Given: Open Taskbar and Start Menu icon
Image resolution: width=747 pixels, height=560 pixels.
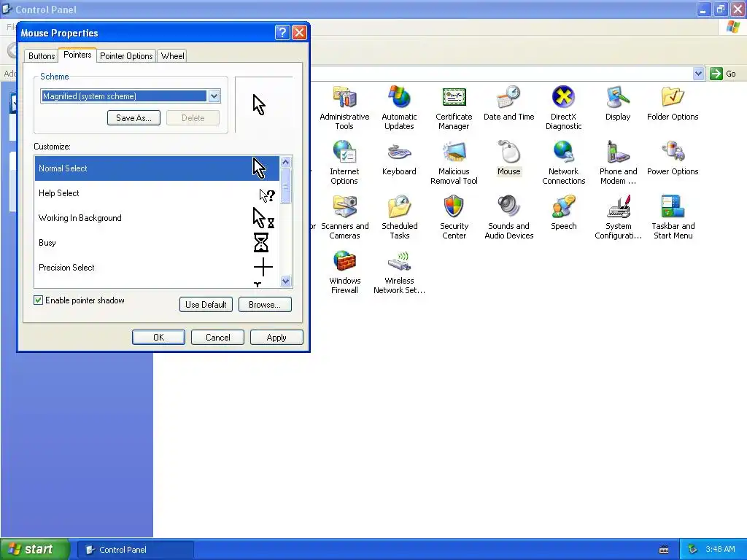Looking at the screenshot, I should [673, 217].
